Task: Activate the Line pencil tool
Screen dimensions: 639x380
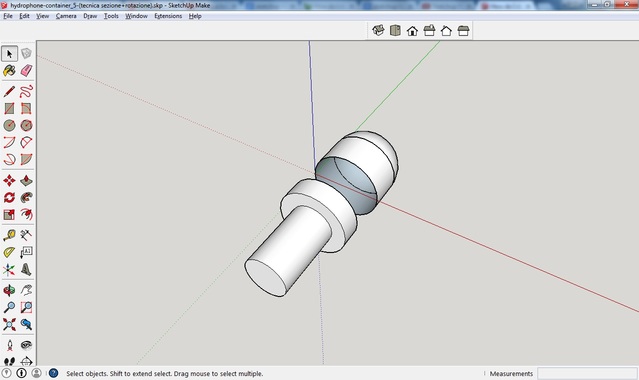Action: (x=9, y=91)
